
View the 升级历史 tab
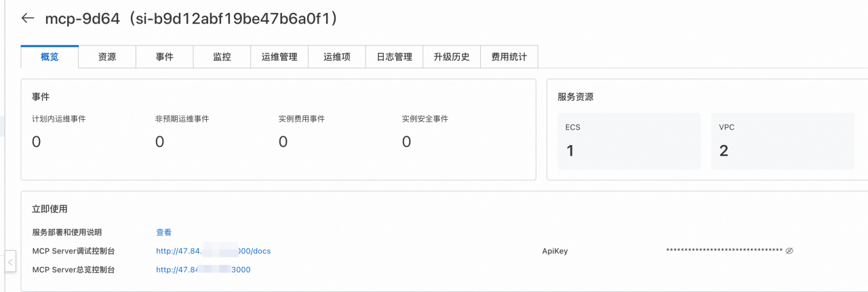point(452,57)
